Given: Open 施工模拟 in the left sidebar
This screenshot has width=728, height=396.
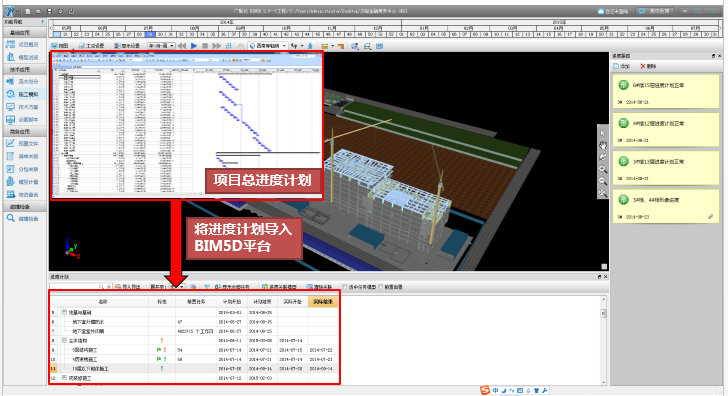Looking at the screenshot, I should pos(23,94).
